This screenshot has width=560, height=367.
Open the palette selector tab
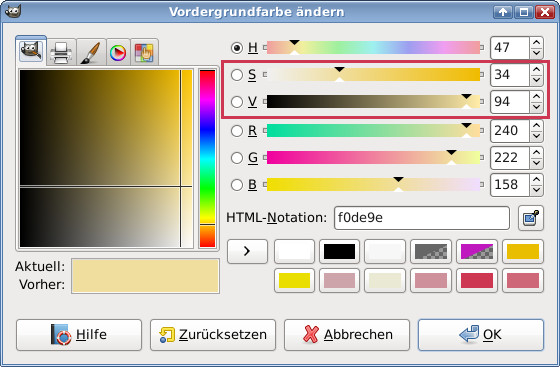144,52
